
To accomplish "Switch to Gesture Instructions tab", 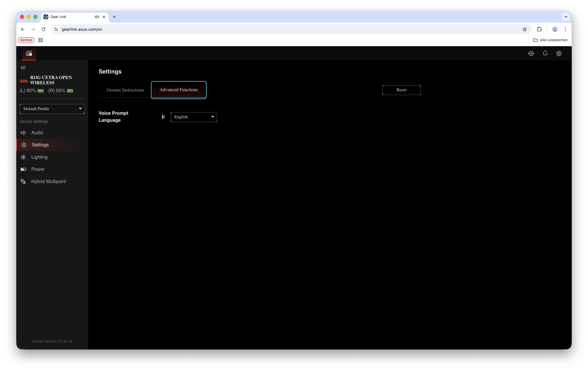I will click(x=125, y=90).
